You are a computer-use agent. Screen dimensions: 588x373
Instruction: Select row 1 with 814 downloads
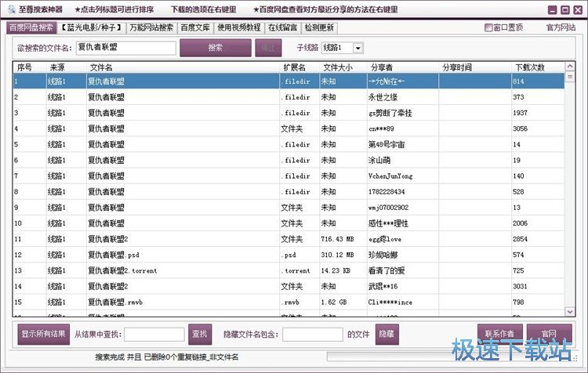pyautogui.click(x=289, y=81)
